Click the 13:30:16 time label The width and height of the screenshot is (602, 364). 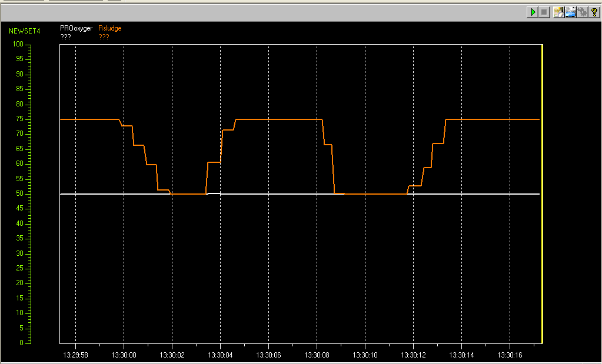pyautogui.click(x=510, y=355)
